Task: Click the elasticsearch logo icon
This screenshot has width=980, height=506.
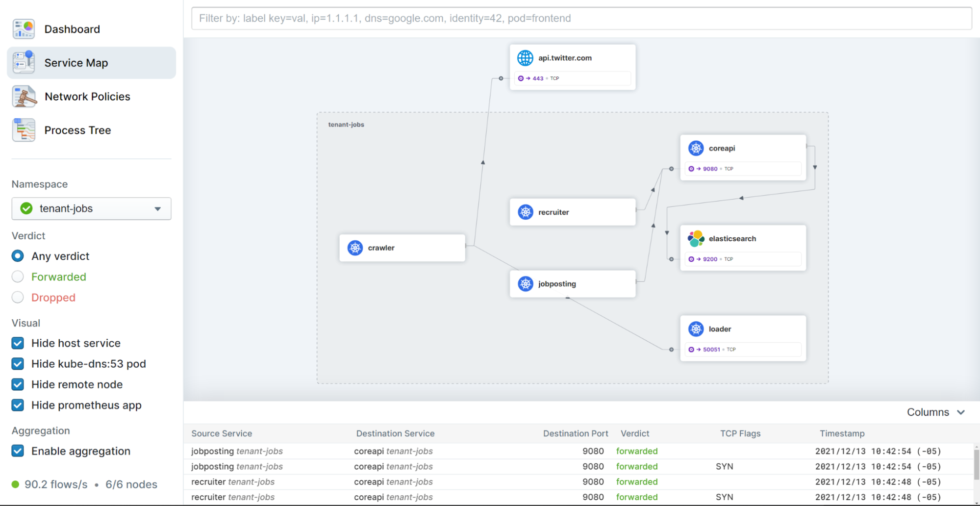Action: click(696, 239)
